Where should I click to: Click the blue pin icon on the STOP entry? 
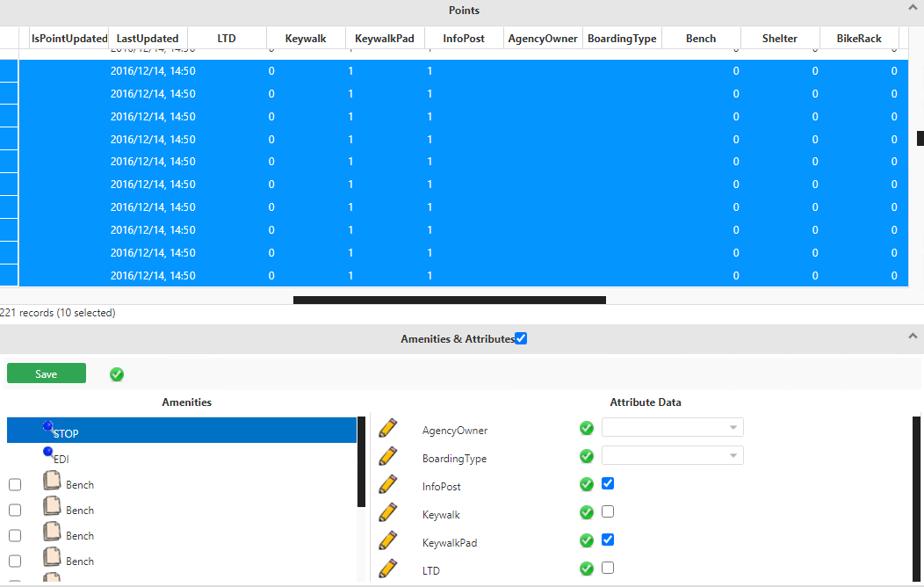[47, 425]
